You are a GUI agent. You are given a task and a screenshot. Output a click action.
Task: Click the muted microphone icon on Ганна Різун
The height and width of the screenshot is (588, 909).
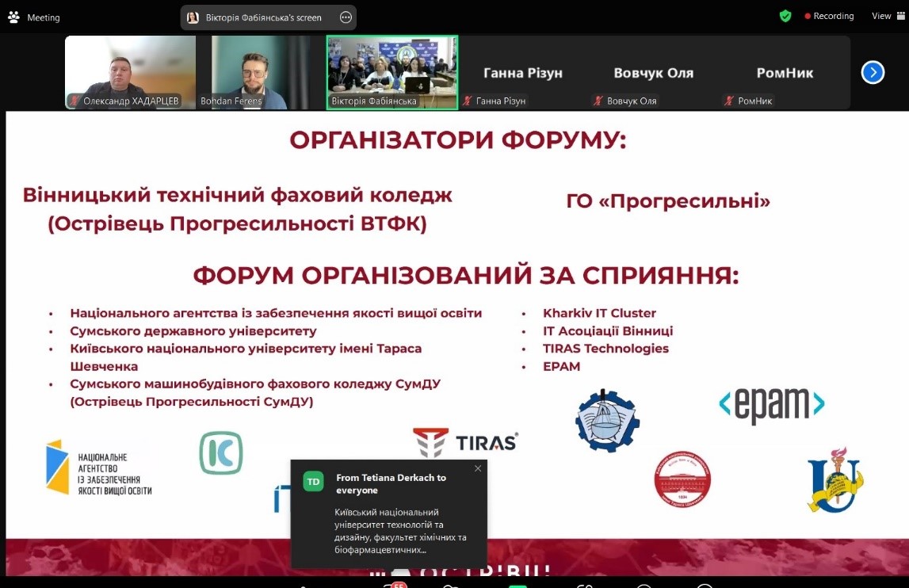point(468,101)
